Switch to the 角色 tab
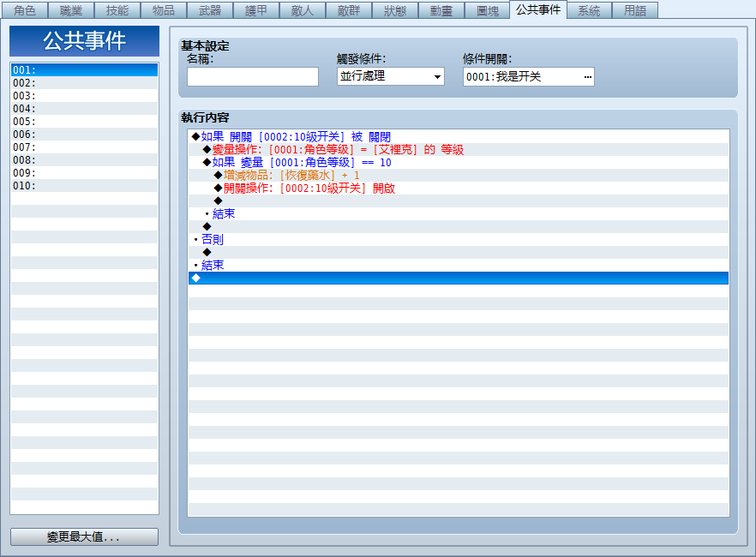This screenshot has height=557, width=756. [x=25, y=10]
